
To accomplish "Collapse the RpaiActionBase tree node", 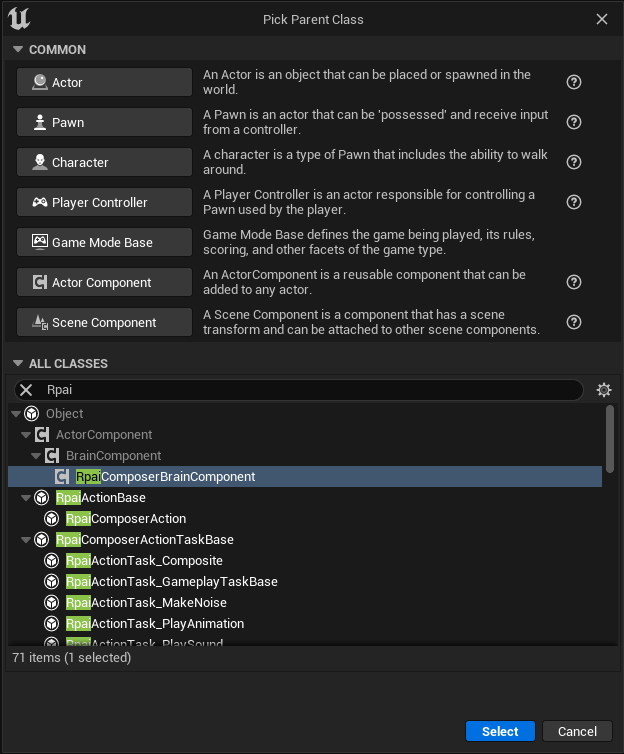I will [x=27, y=498].
